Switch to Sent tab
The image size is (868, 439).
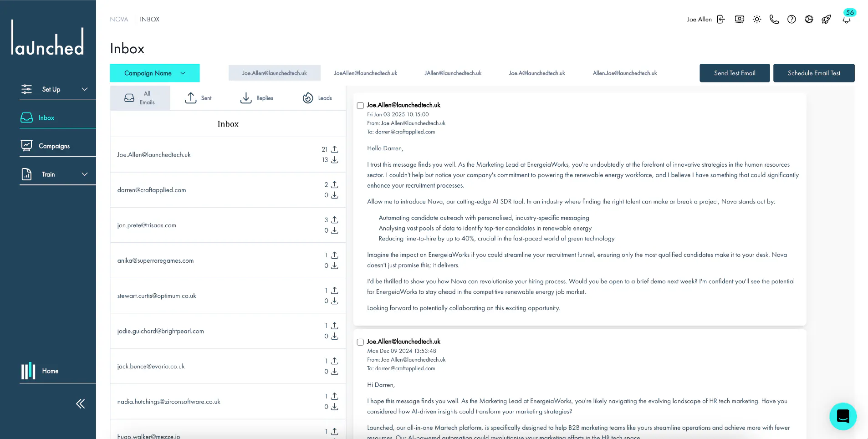(x=199, y=98)
